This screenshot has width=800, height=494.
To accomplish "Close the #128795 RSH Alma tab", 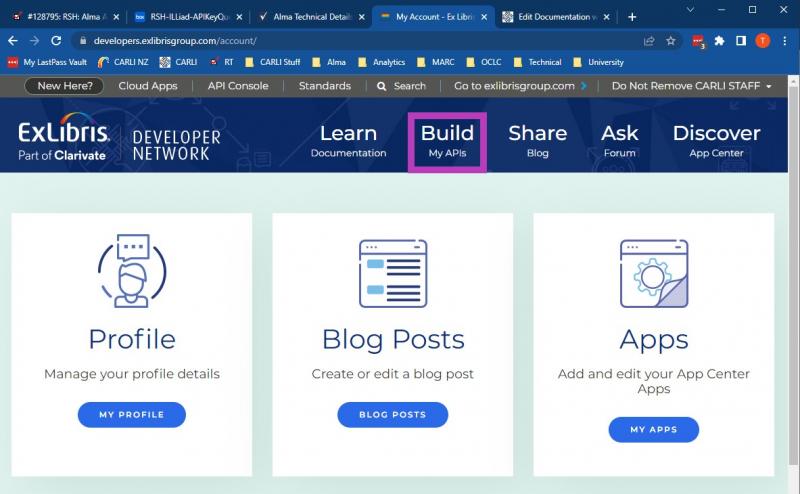I will [116, 17].
